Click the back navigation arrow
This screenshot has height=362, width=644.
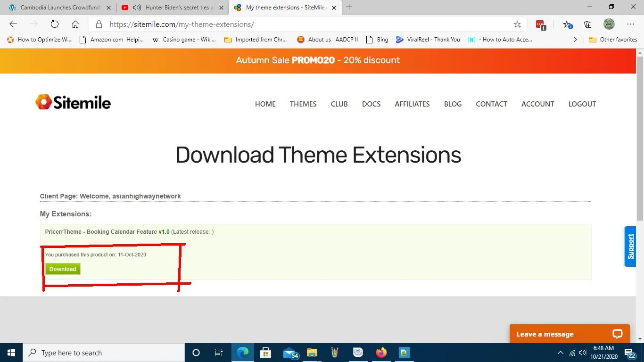pos(13,25)
